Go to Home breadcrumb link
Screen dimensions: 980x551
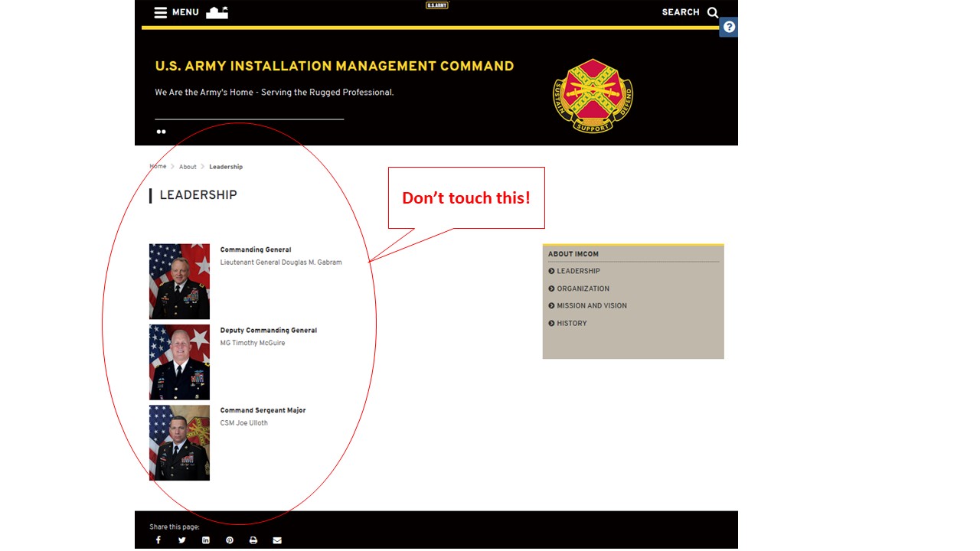pos(158,166)
